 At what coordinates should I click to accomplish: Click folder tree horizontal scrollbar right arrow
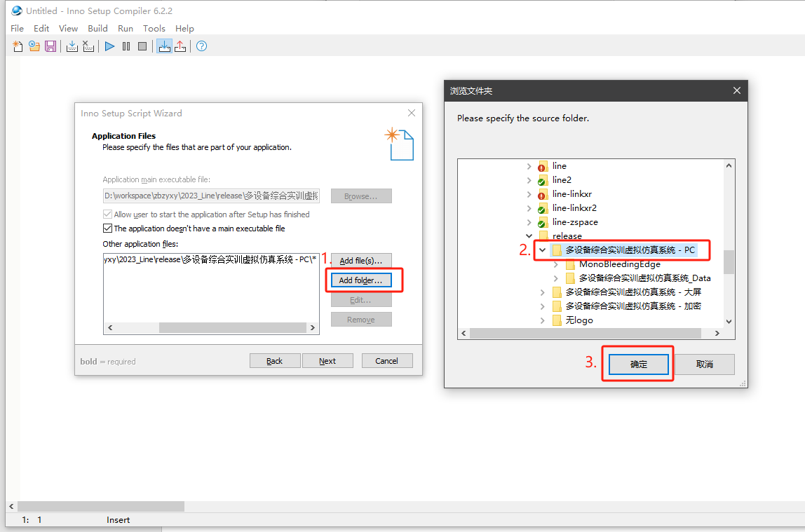point(717,334)
